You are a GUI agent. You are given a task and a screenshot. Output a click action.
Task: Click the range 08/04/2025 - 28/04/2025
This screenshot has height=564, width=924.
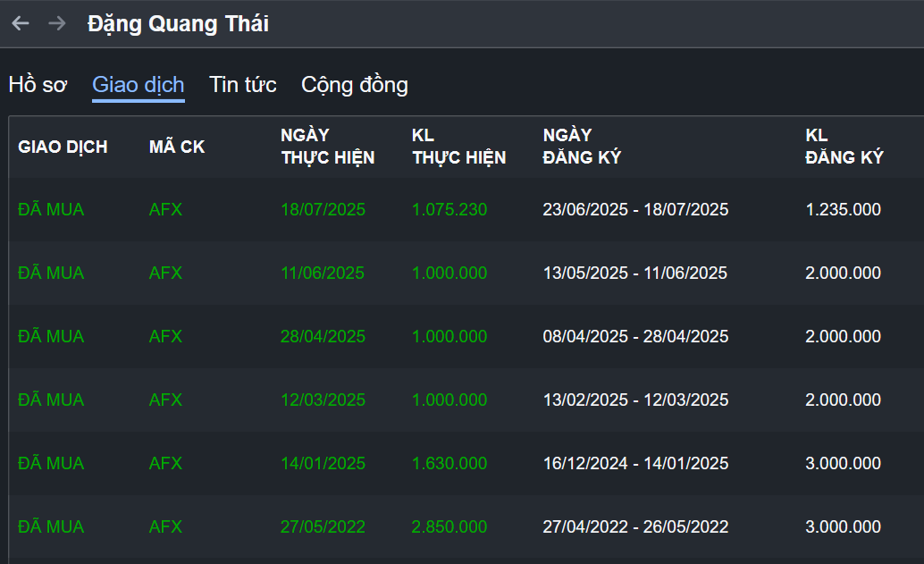[636, 336]
